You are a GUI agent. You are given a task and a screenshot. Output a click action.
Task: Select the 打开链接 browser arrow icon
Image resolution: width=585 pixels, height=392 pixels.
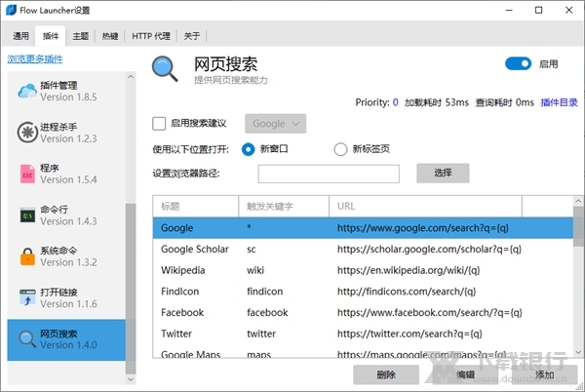coord(27,297)
